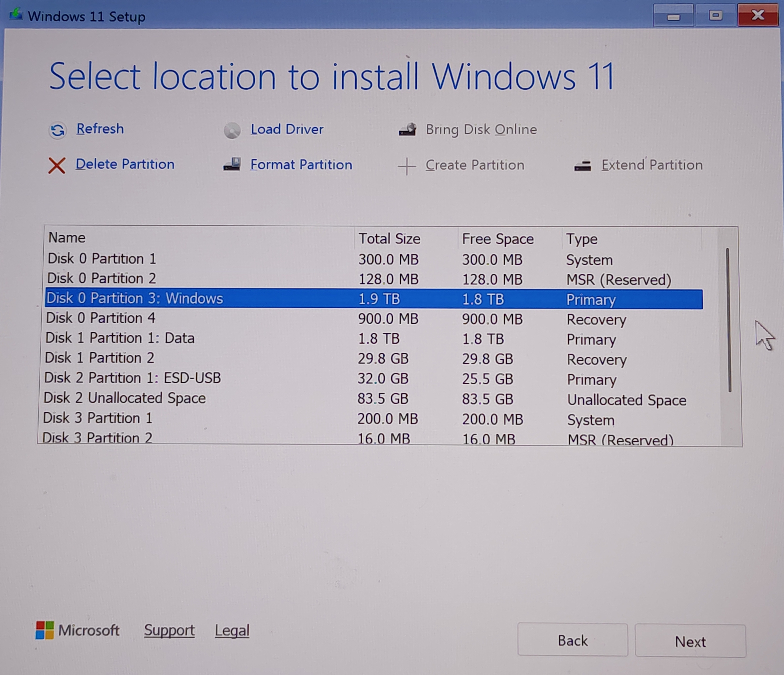Open the Legal link
The height and width of the screenshot is (675, 784).
[232, 631]
